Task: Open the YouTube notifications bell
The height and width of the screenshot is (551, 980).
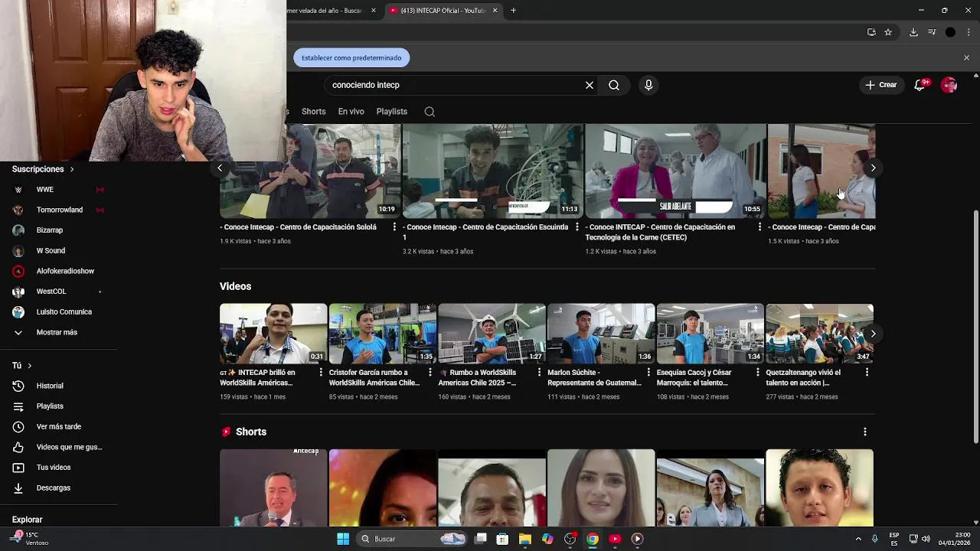Action: tap(920, 85)
